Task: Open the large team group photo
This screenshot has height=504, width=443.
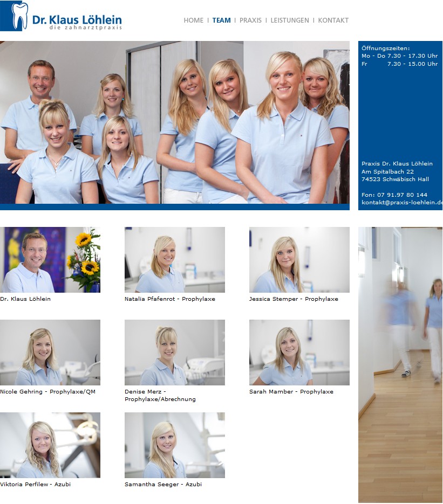Action: pos(174,122)
